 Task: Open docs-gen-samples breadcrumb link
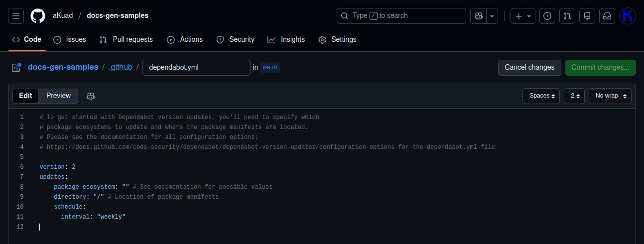pos(63,67)
